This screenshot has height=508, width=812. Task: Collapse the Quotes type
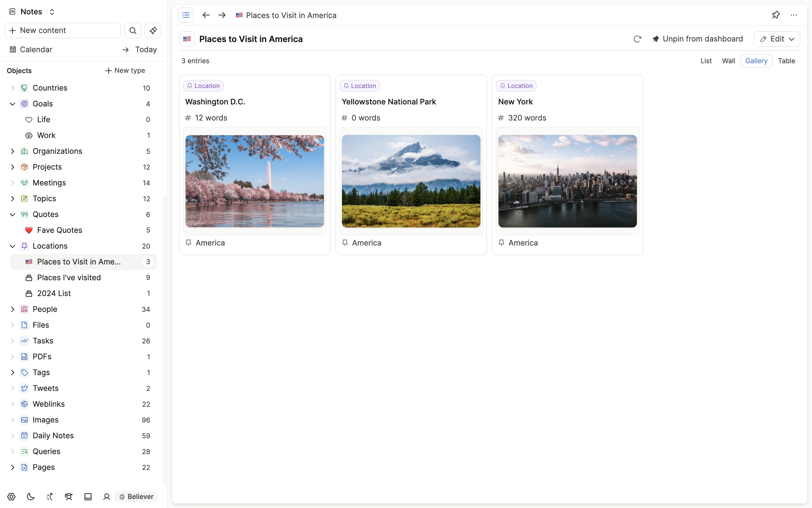tap(12, 214)
